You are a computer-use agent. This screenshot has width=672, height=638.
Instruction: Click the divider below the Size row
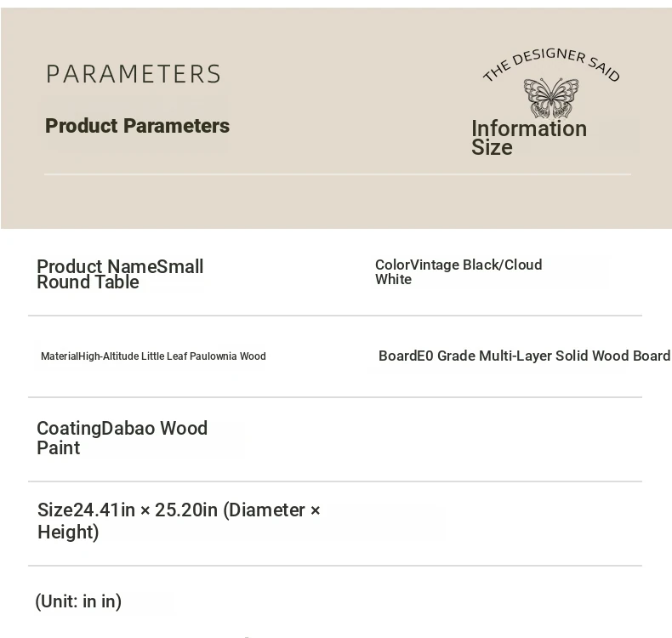[335, 566]
